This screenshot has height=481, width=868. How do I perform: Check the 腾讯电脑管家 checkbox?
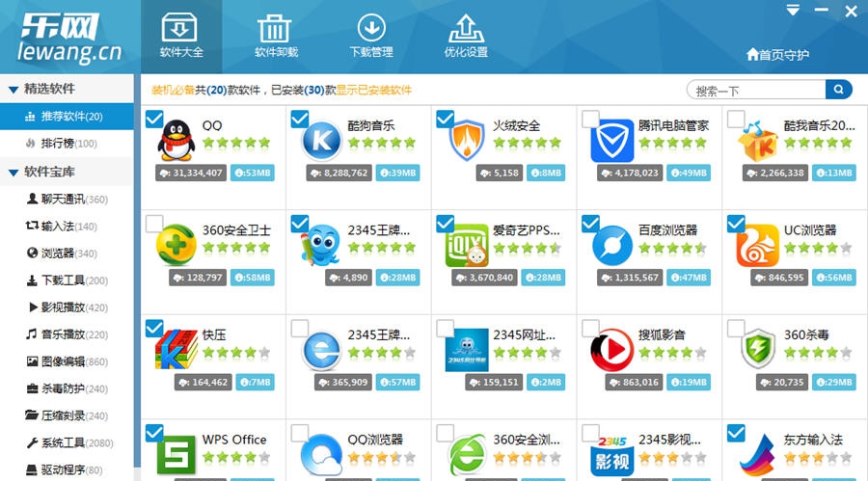point(590,119)
